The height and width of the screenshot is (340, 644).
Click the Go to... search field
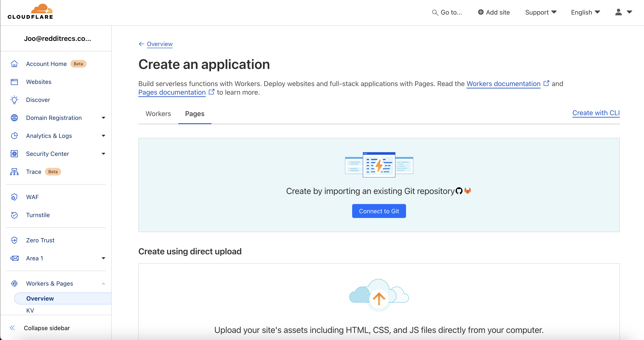tap(447, 12)
